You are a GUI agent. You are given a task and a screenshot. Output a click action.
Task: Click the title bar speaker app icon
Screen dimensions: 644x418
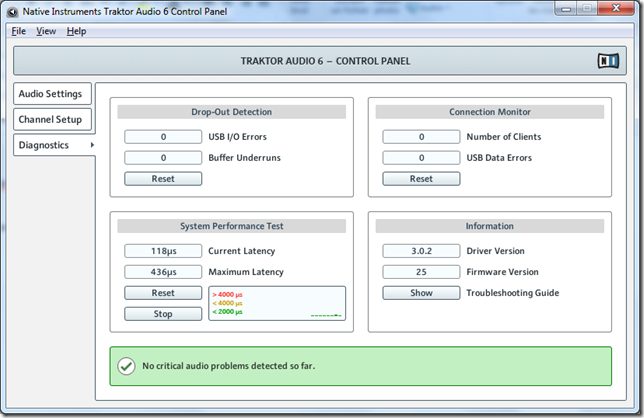coord(12,11)
